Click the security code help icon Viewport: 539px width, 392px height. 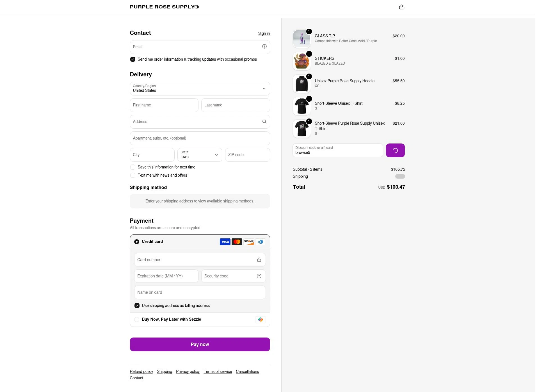(x=259, y=276)
